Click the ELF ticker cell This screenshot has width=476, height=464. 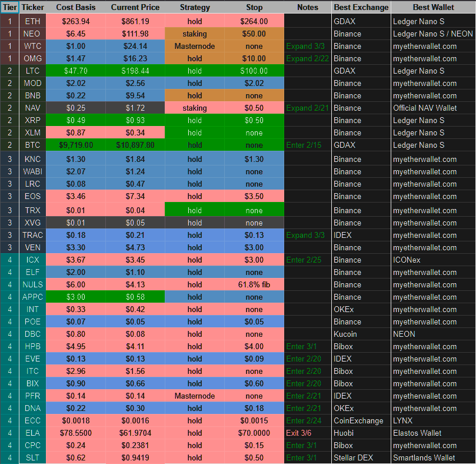tap(32, 272)
